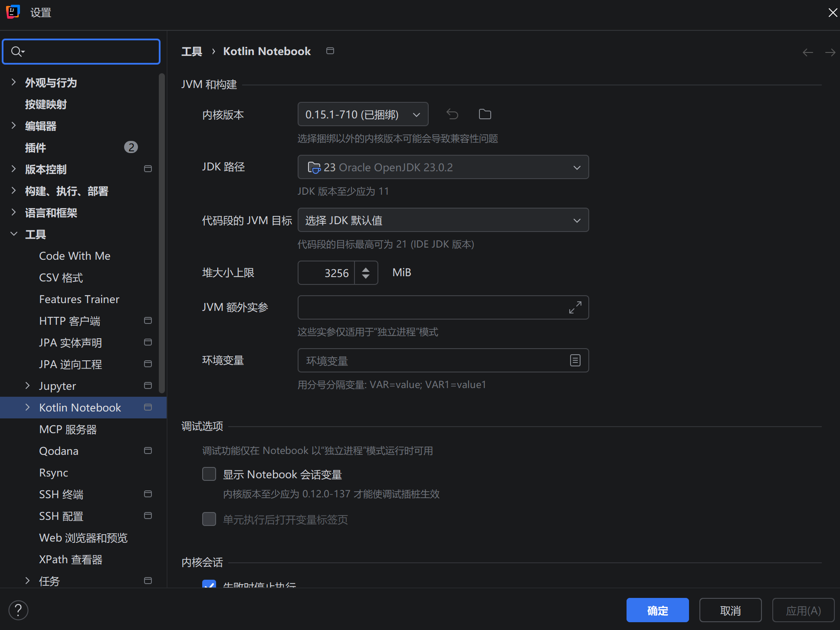Open the 内核版本 dropdown
Viewport: 840px width, 630px height.
[x=363, y=114]
